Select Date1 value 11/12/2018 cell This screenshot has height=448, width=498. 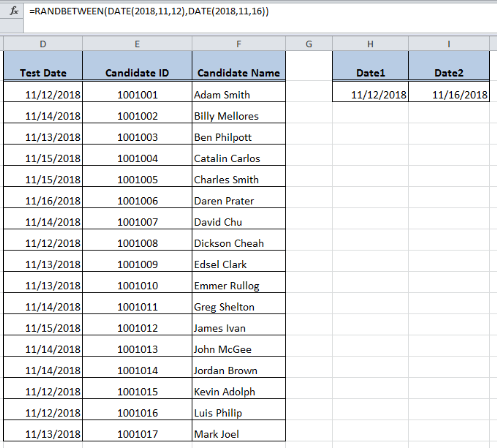pyautogui.click(x=370, y=91)
